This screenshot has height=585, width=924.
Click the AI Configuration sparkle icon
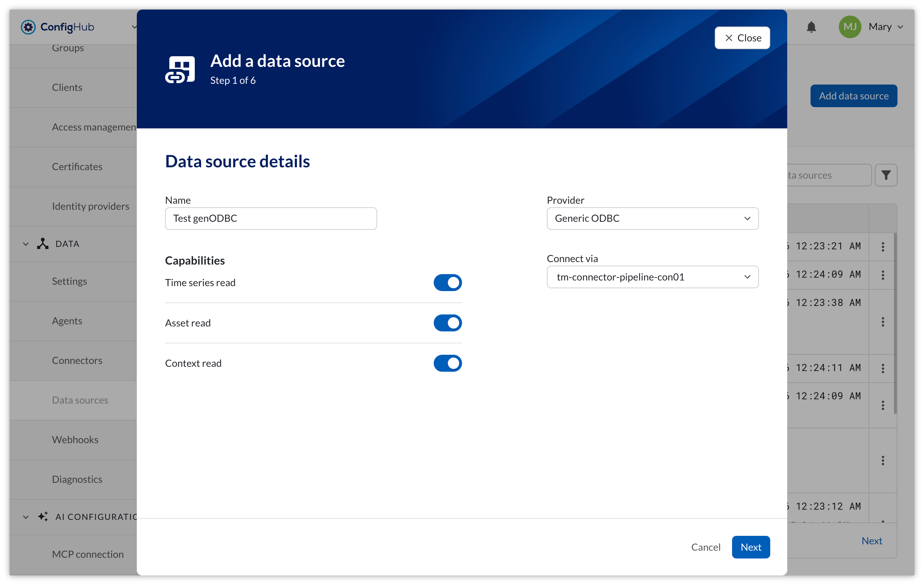pyautogui.click(x=42, y=516)
